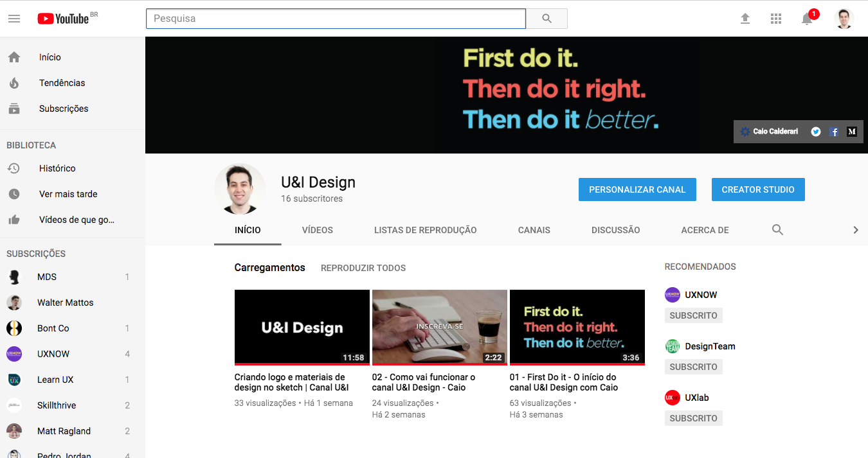Open the notifications bell
868x458 pixels.
808,19
